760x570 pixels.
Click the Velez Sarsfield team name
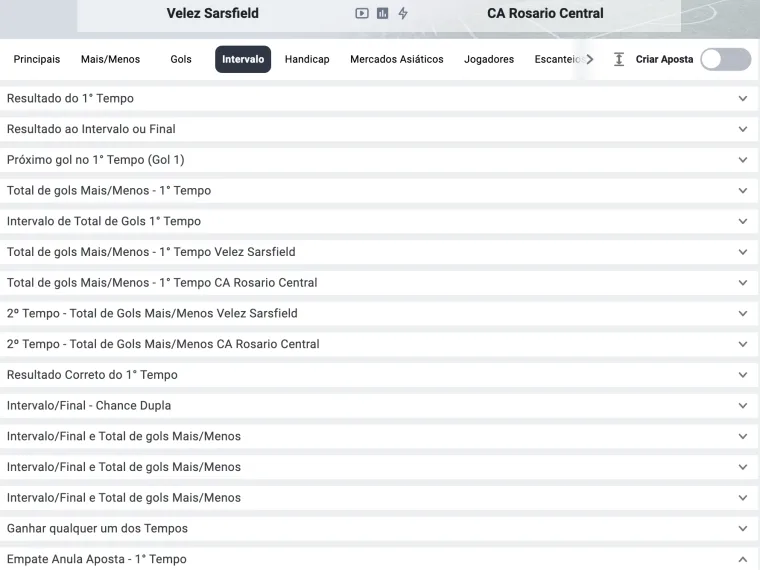point(212,13)
